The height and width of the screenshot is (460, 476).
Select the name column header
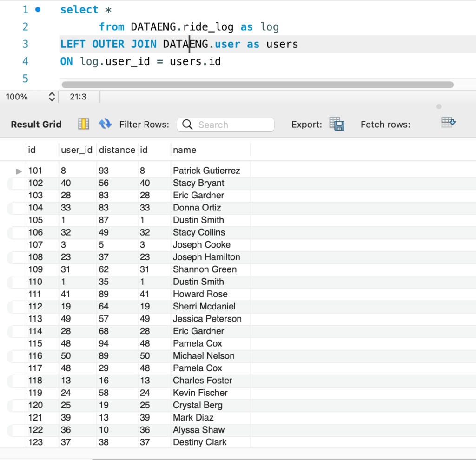(x=185, y=150)
